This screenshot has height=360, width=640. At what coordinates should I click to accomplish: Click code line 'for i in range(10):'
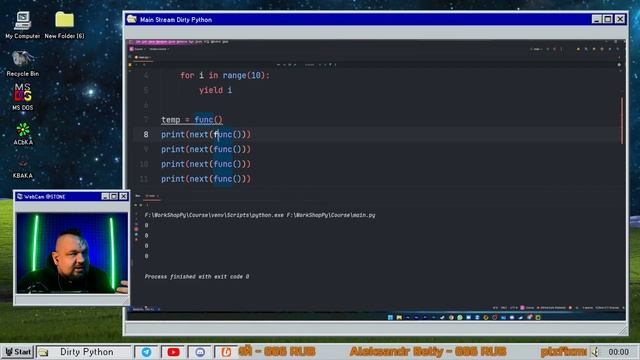pos(225,76)
